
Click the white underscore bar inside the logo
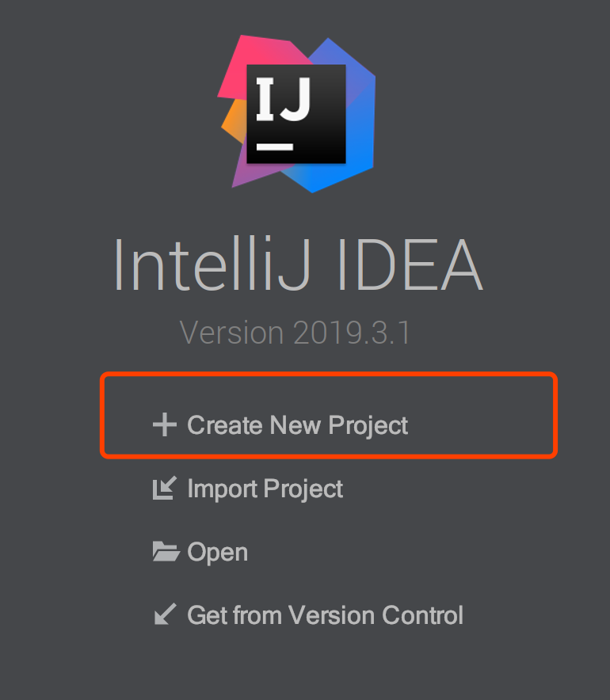click(275, 146)
